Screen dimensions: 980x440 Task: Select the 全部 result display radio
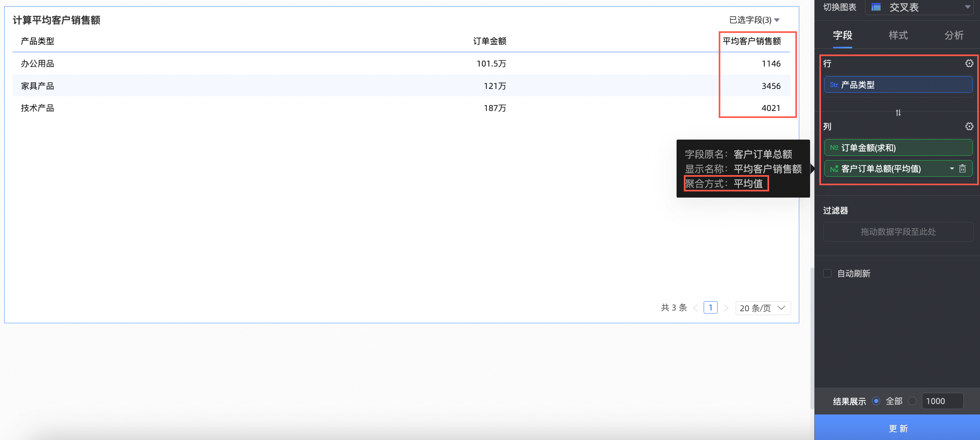click(876, 401)
